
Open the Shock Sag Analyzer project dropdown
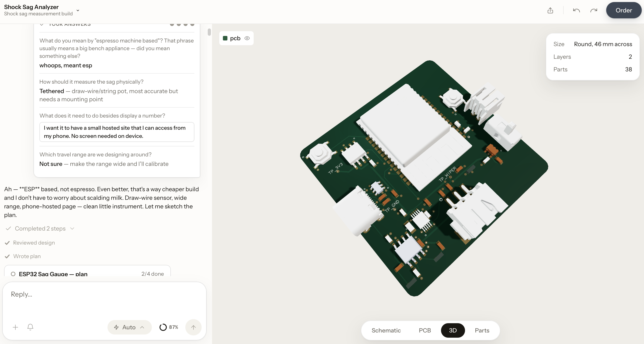point(78,10)
